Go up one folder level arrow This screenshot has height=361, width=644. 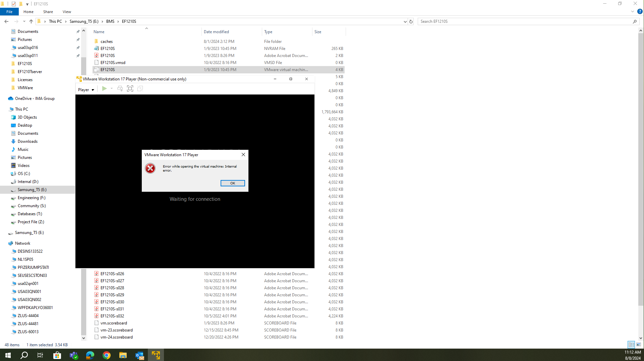pyautogui.click(x=31, y=21)
